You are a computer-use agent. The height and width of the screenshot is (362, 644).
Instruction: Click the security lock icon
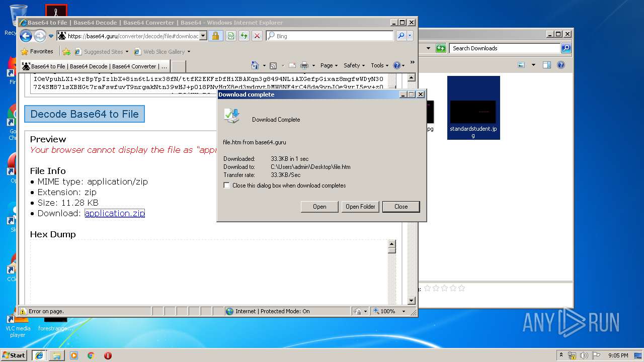(215, 36)
